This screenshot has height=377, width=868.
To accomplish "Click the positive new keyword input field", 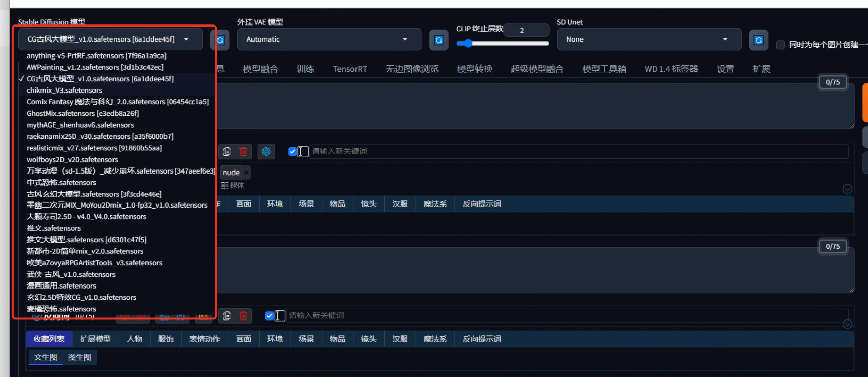I will [578, 151].
